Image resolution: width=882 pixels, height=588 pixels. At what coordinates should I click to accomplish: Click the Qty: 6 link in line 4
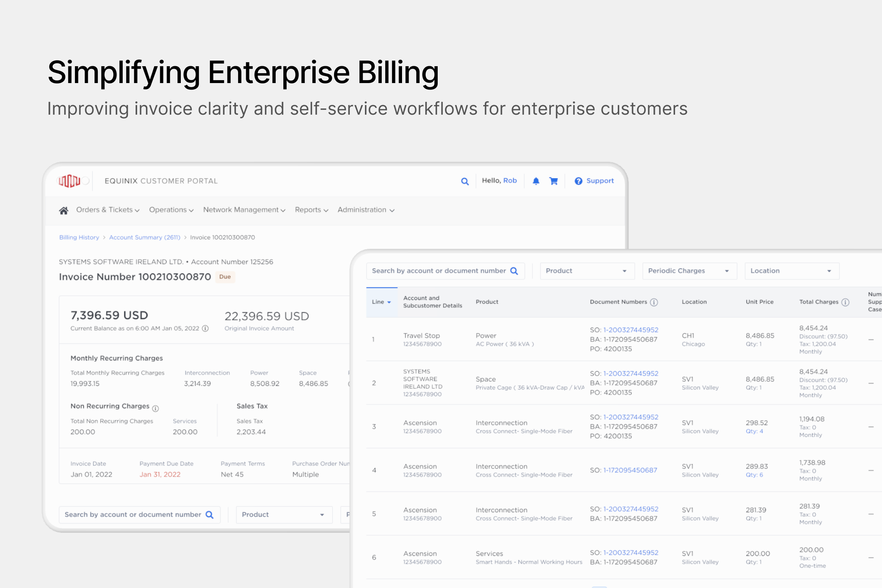coord(754,475)
